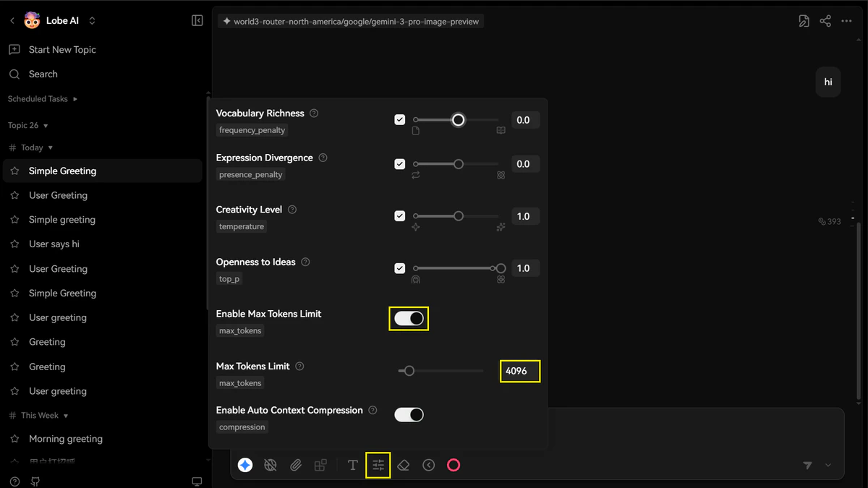Click the Vocabulary Richness 0.0 value field
The width and height of the screenshot is (868, 488).
pos(525,120)
